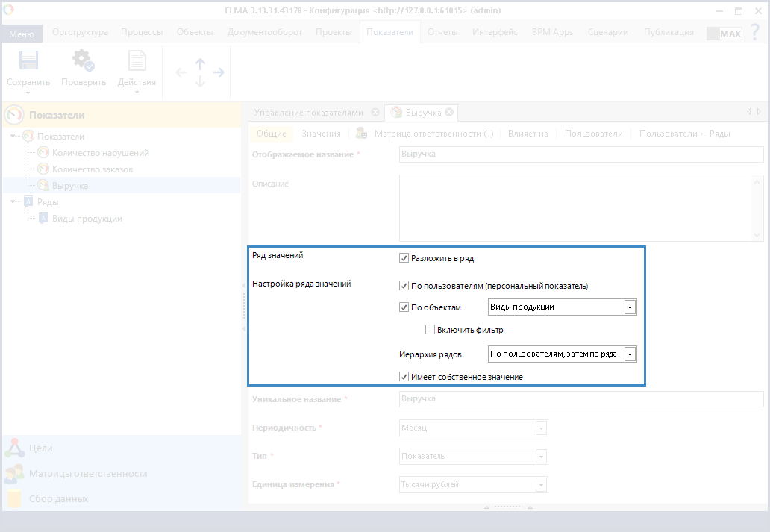Click the Меню button
Image resolution: width=770 pixels, height=532 pixels.
click(x=22, y=34)
